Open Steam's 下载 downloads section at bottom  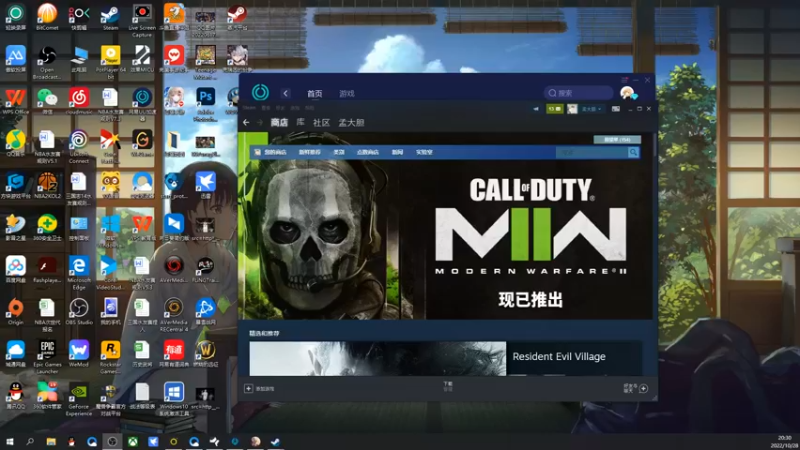coord(448,386)
